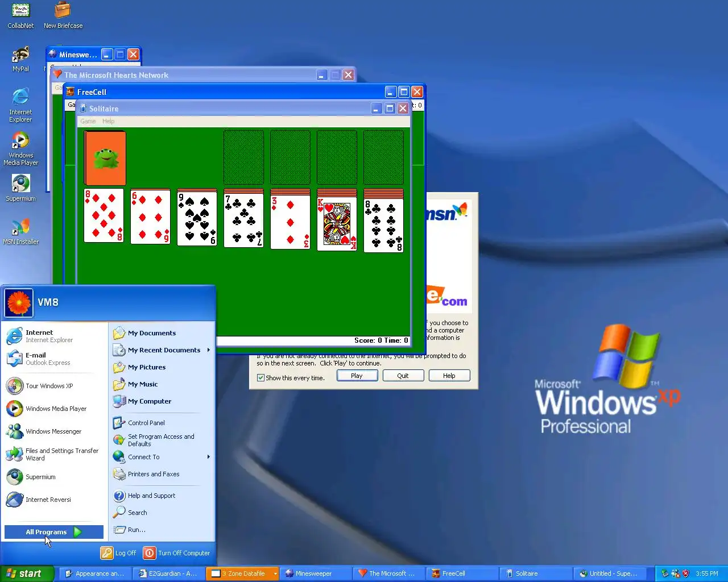
Task: Click the first empty Solitaire foundation slot
Action: point(244,157)
